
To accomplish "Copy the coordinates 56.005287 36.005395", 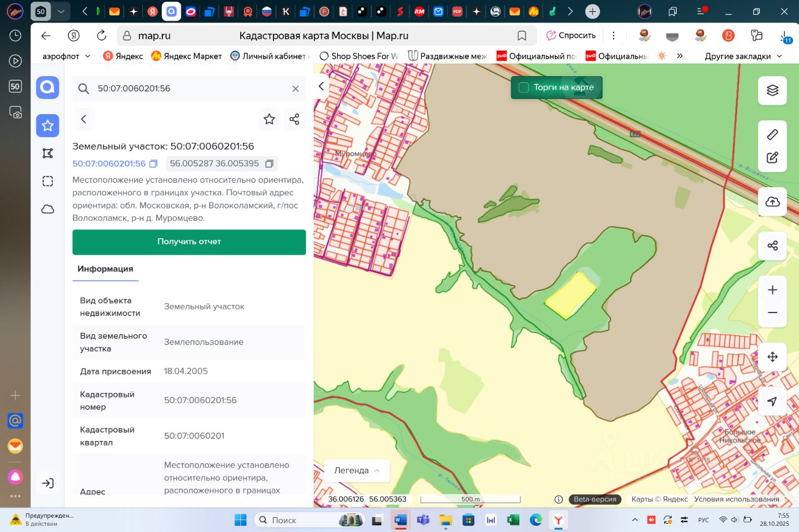I will tap(269, 164).
